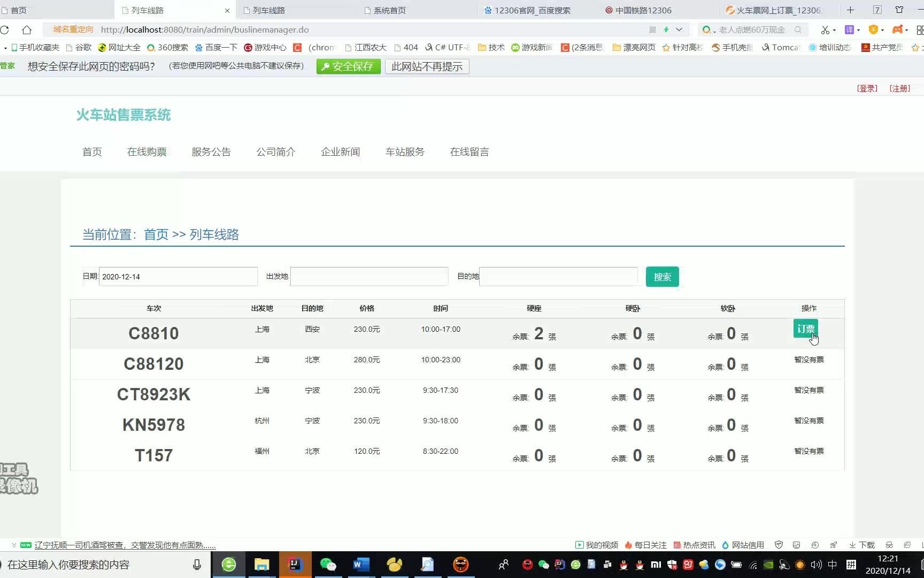Click the MI icon in system tray
Screen dimensions: 924x578
click(x=656, y=565)
